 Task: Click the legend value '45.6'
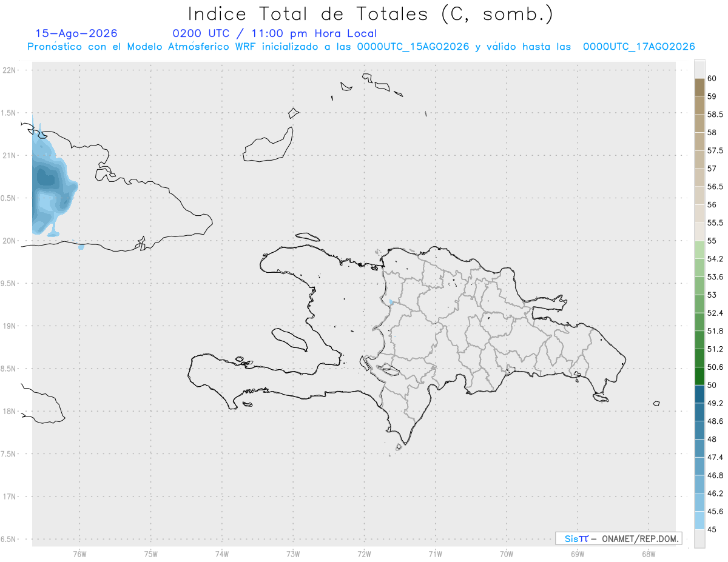(x=715, y=512)
